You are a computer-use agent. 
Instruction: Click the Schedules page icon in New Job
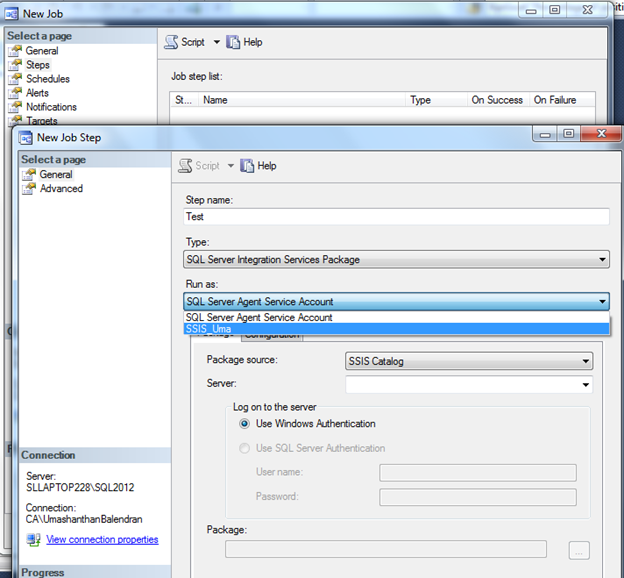(x=15, y=79)
